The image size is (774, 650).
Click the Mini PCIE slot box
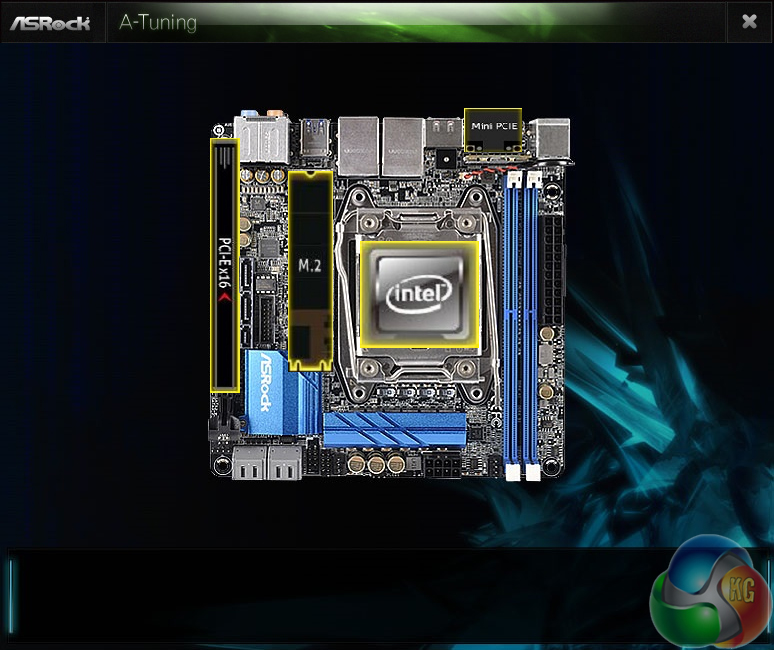pos(493,130)
